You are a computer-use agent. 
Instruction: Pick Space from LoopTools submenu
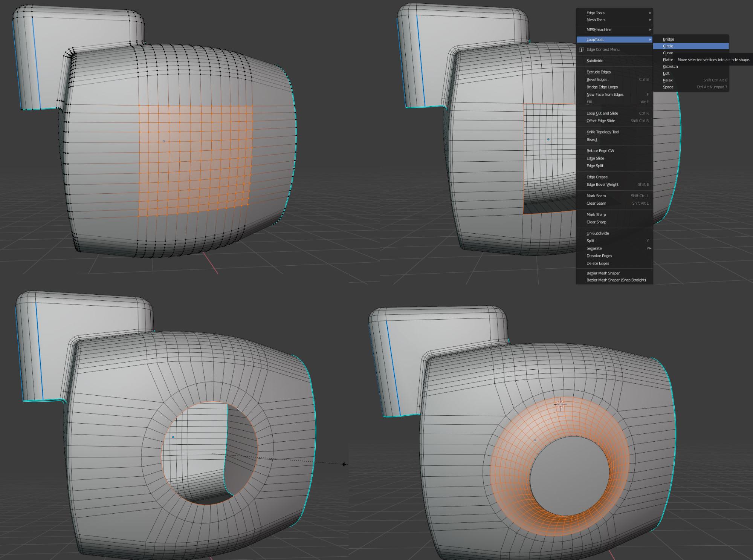tap(668, 87)
